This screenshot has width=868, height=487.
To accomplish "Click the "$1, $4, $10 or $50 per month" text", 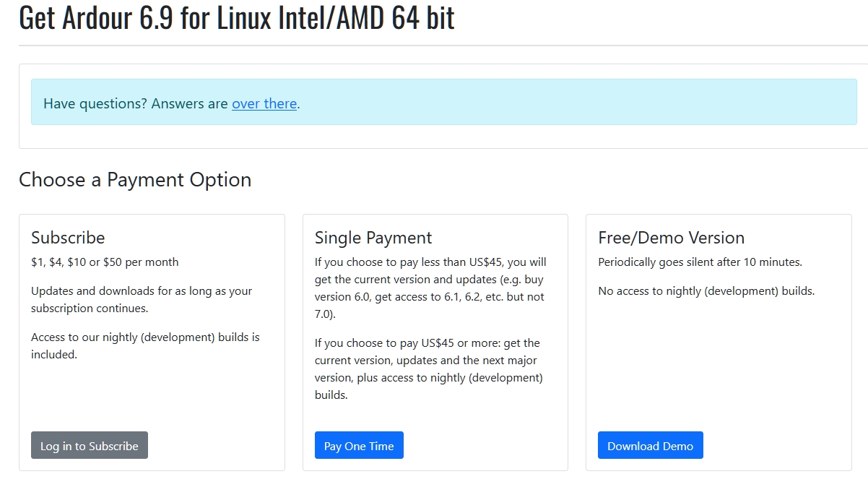I will (x=105, y=262).
